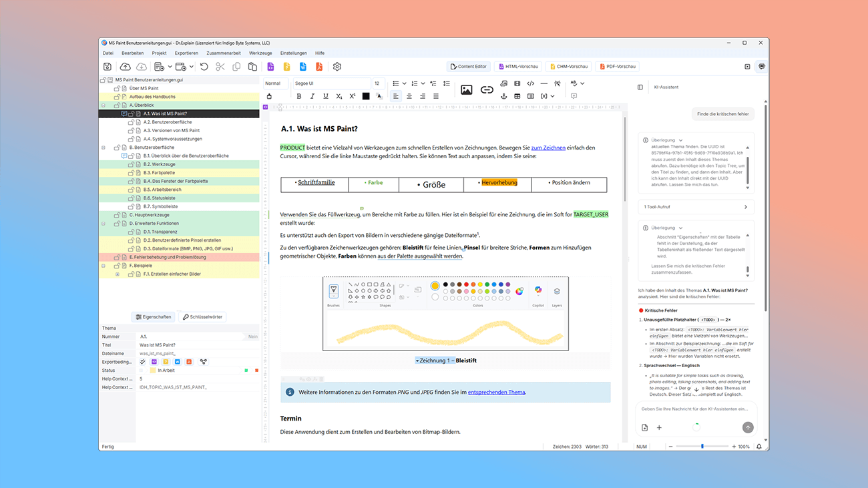This screenshot has width=868, height=488.
Task: Toggle lock icon on C. Hauptwerkzeuge
Action: (x=117, y=215)
